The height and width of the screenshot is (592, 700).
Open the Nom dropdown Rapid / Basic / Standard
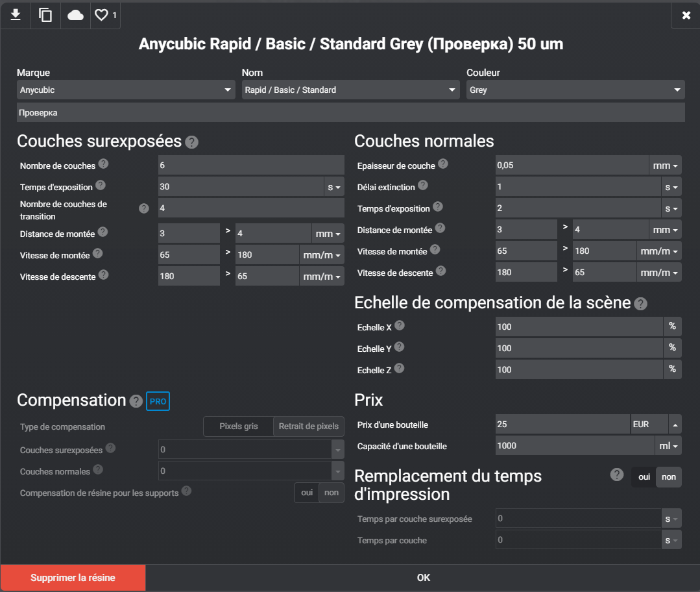(351, 90)
